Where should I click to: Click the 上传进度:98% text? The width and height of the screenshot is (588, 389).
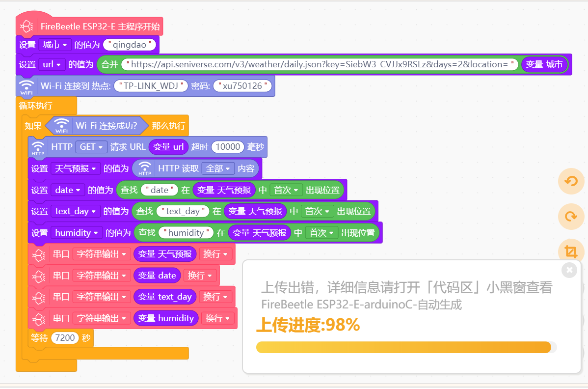[308, 325]
